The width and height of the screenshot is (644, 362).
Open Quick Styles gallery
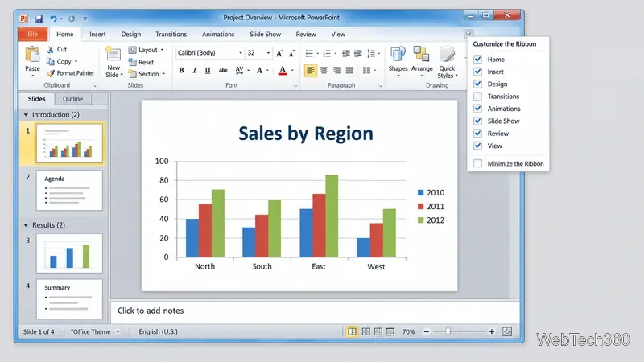[447, 63]
